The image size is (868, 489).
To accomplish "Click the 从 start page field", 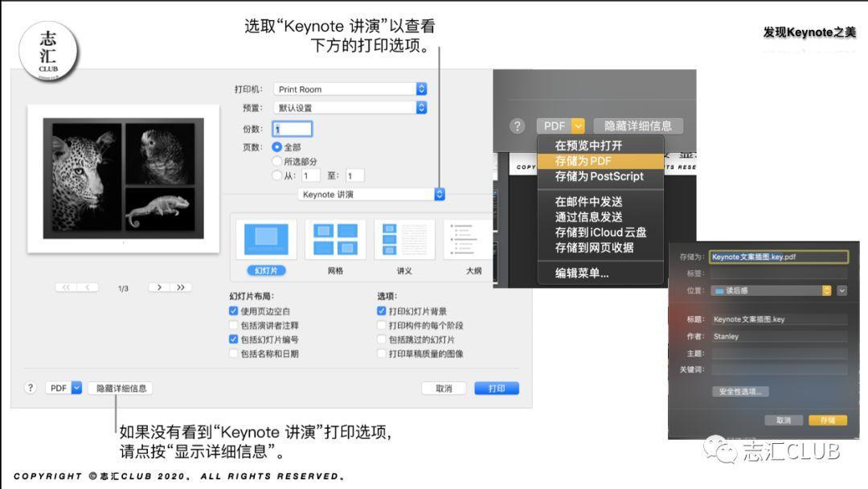I will tap(310, 175).
